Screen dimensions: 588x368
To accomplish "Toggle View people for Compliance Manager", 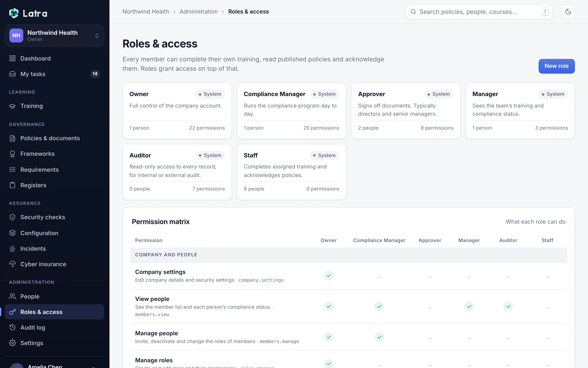I will [x=379, y=306].
